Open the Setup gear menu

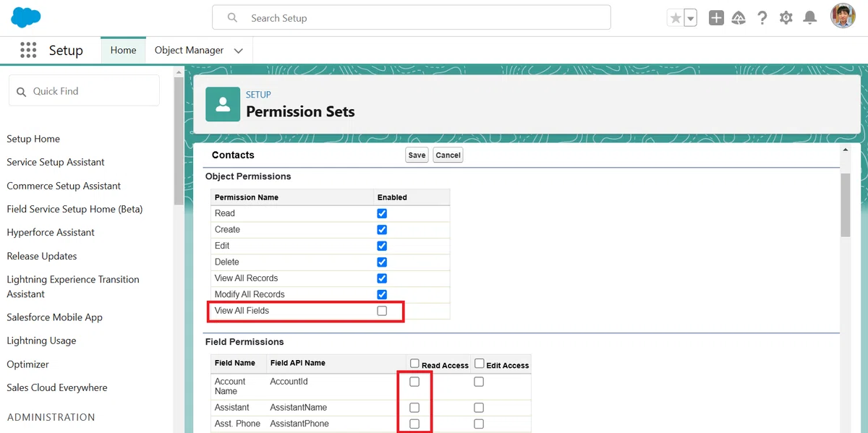786,18
